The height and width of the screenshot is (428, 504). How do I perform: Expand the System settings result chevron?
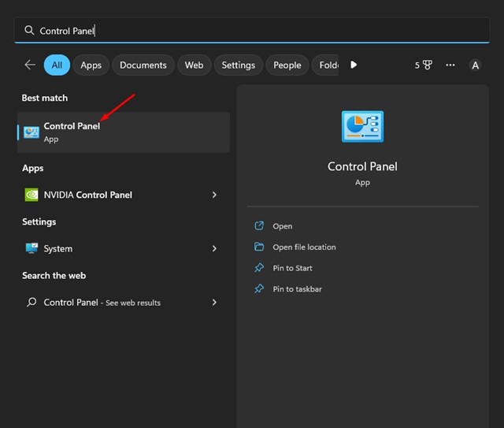click(214, 248)
